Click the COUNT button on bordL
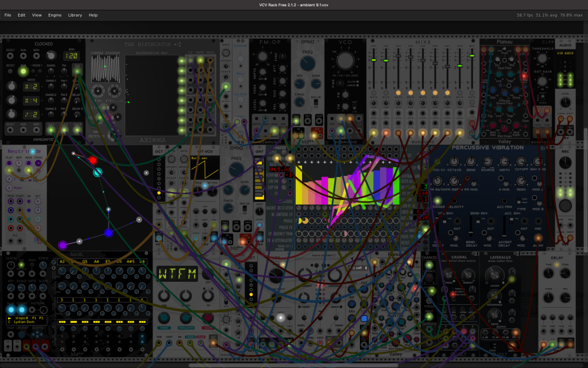This screenshot has width=588, height=368. 22,310
